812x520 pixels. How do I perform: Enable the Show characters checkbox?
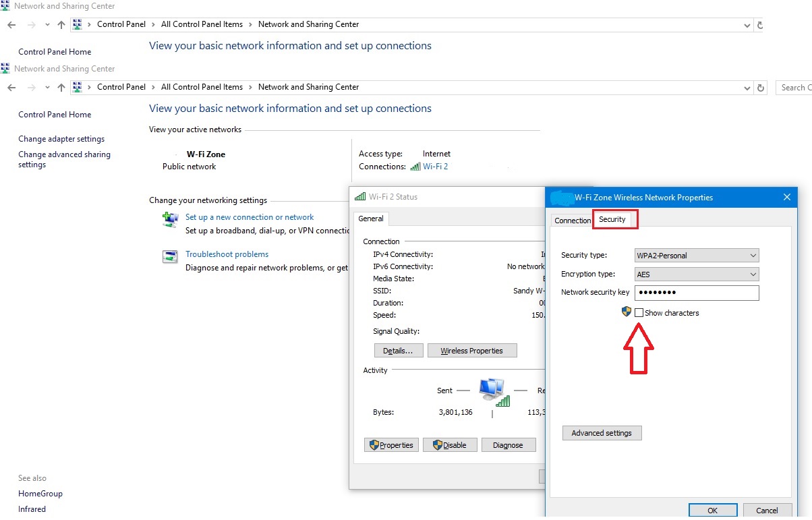coord(639,313)
